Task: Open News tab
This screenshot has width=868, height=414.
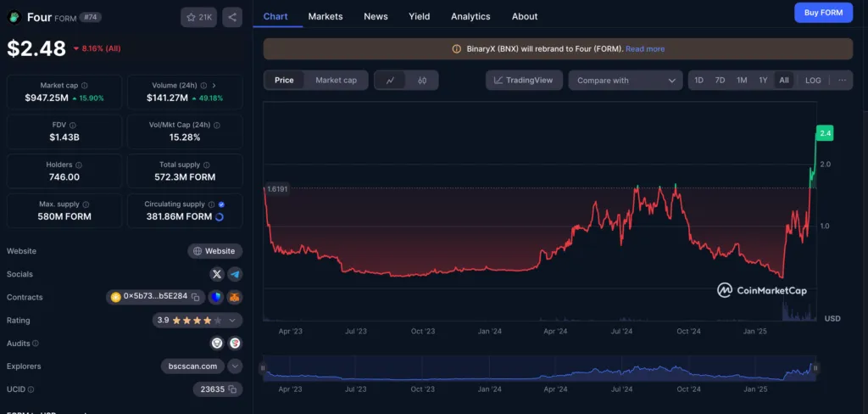Action: [376, 16]
